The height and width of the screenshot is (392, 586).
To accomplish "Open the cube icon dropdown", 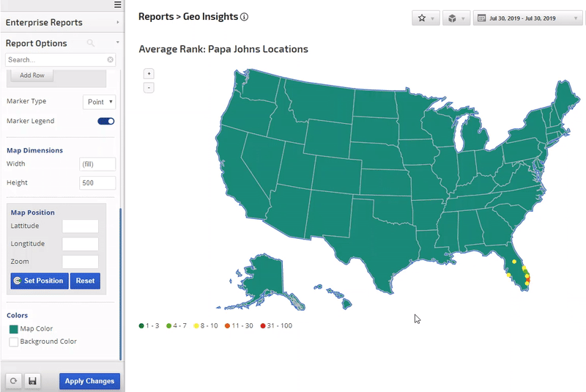I will (x=456, y=18).
